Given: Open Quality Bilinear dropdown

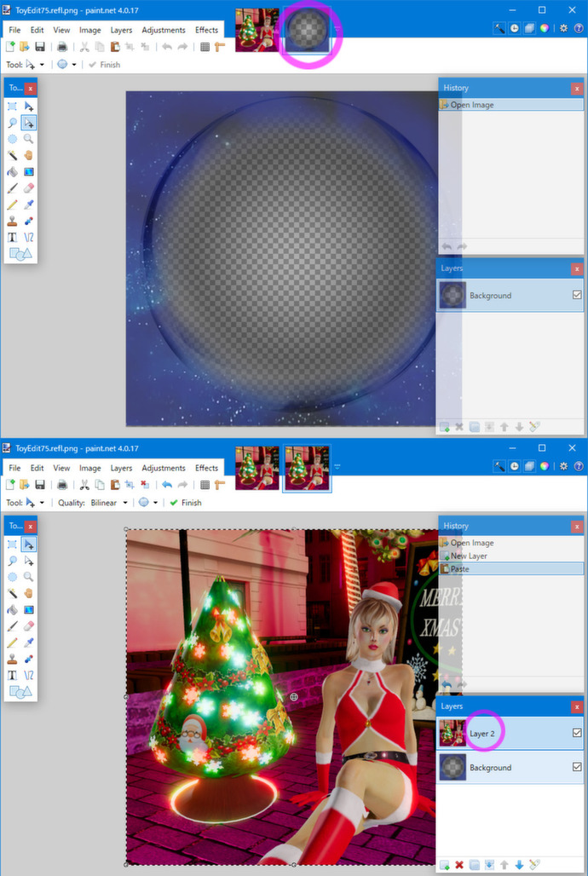Looking at the screenshot, I should coord(110,503).
